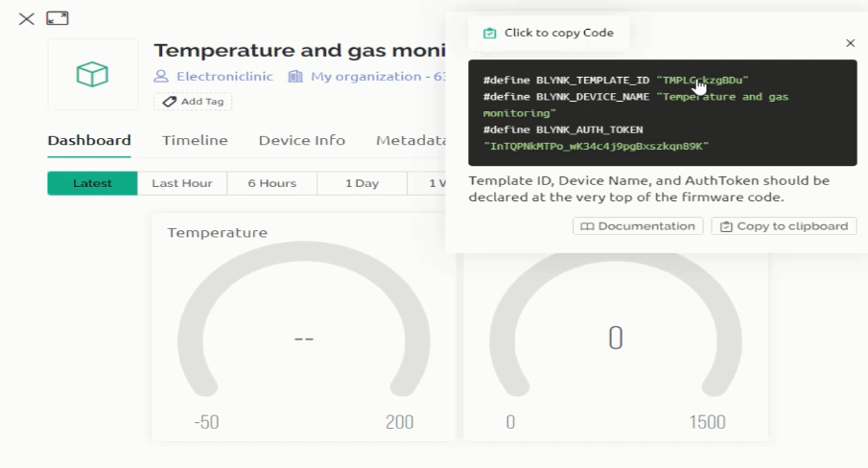868x468 pixels.
Task: Switch to Dashboard tab
Action: (89, 141)
